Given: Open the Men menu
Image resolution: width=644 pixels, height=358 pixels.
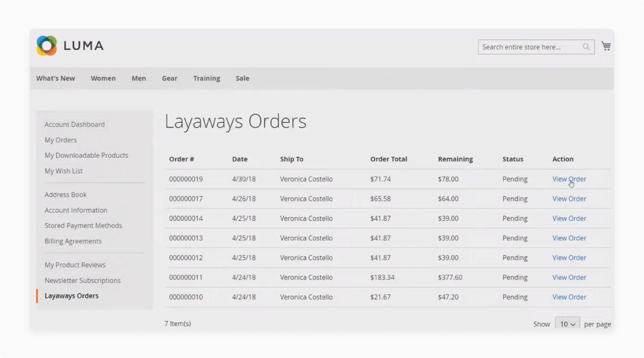Looking at the screenshot, I should (x=139, y=78).
